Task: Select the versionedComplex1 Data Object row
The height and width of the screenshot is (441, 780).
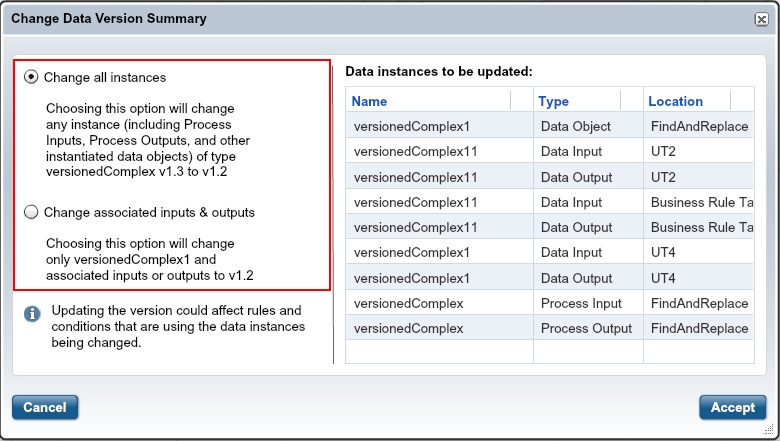Action: pos(549,126)
